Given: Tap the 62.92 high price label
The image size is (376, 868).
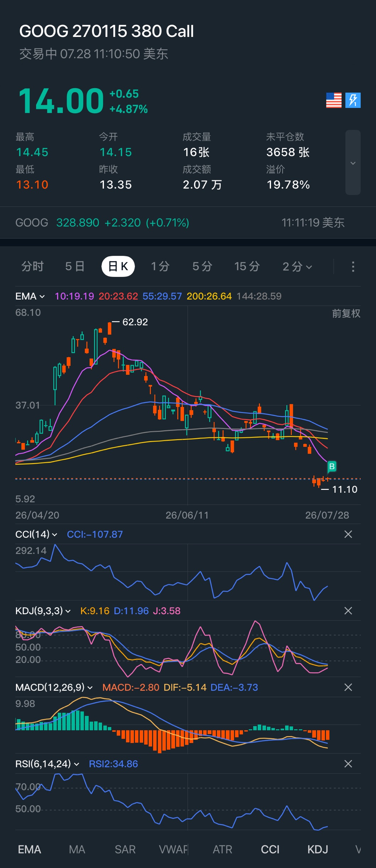Looking at the screenshot, I should click(135, 322).
